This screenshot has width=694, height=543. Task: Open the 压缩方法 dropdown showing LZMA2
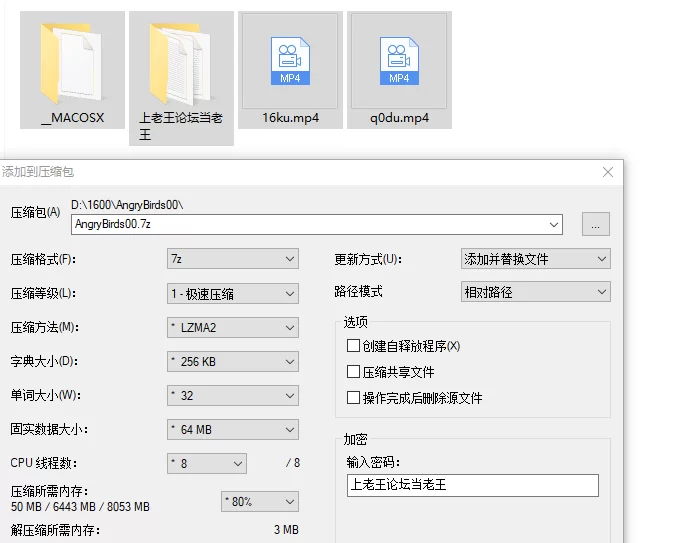(x=233, y=327)
